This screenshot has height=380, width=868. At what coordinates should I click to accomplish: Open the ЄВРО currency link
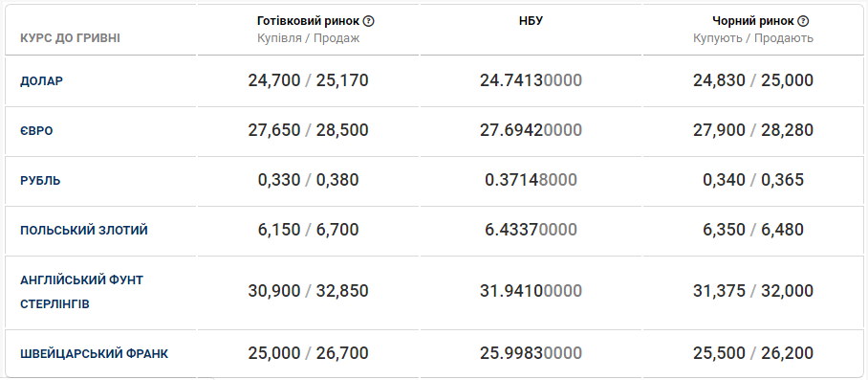(x=36, y=131)
